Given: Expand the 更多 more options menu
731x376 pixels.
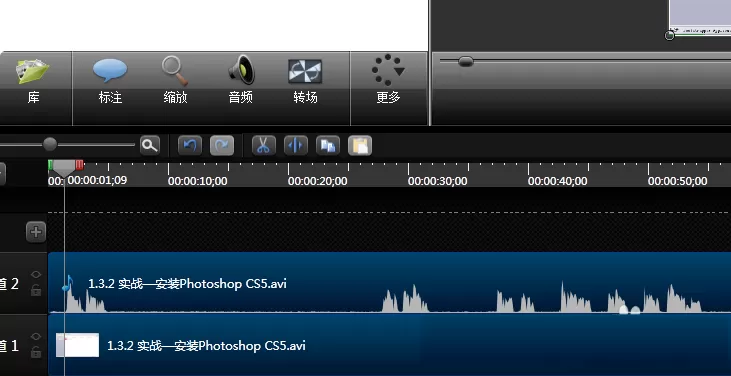Looking at the screenshot, I should (388, 80).
